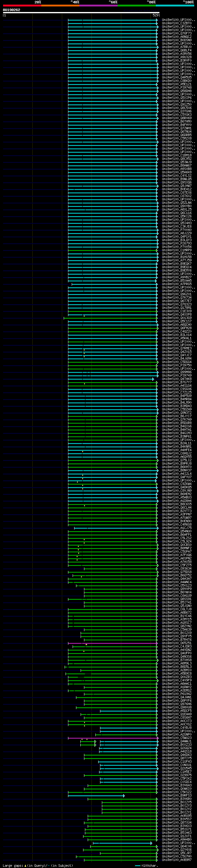Click the green ~80% color scale segment

(x=137, y=6)
